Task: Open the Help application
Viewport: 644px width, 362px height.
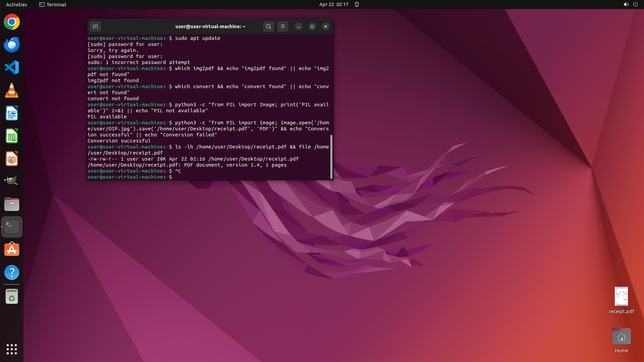Action: [x=12, y=273]
